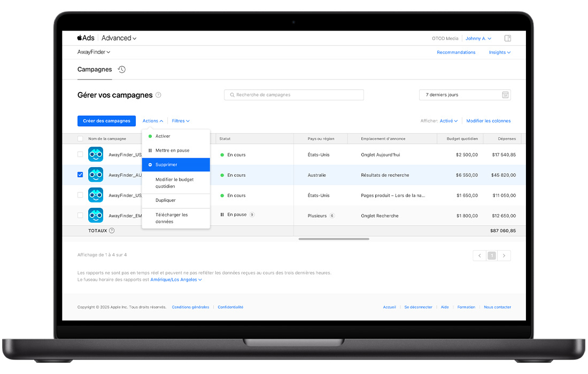
Task: Open the Recommandations link
Action: [x=456, y=52]
